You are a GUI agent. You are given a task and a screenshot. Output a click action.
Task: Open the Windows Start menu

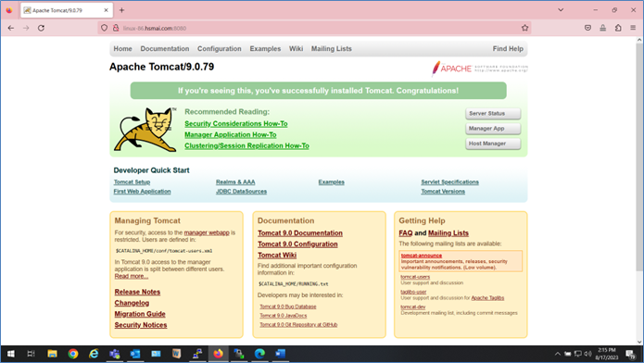(x=11, y=354)
